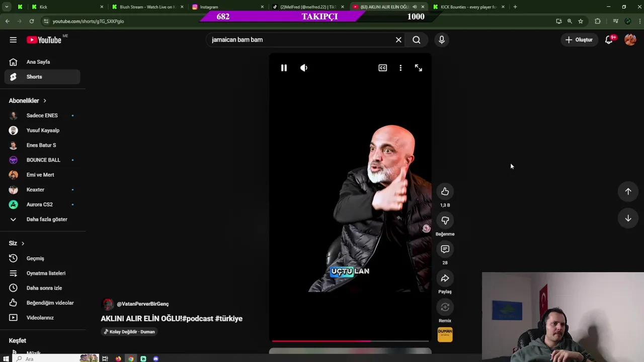Open the Sadece ENES subscription
Image resolution: width=644 pixels, height=362 pixels.
point(43,116)
